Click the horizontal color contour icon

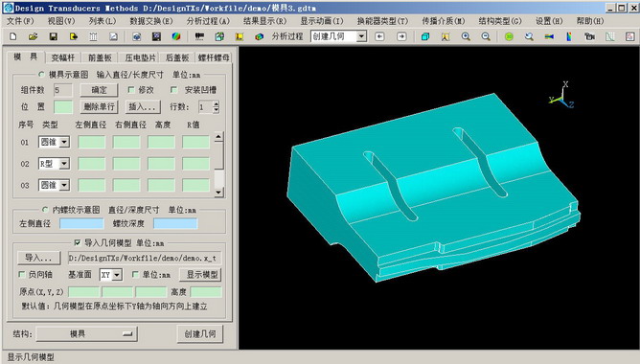coord(549,36)
